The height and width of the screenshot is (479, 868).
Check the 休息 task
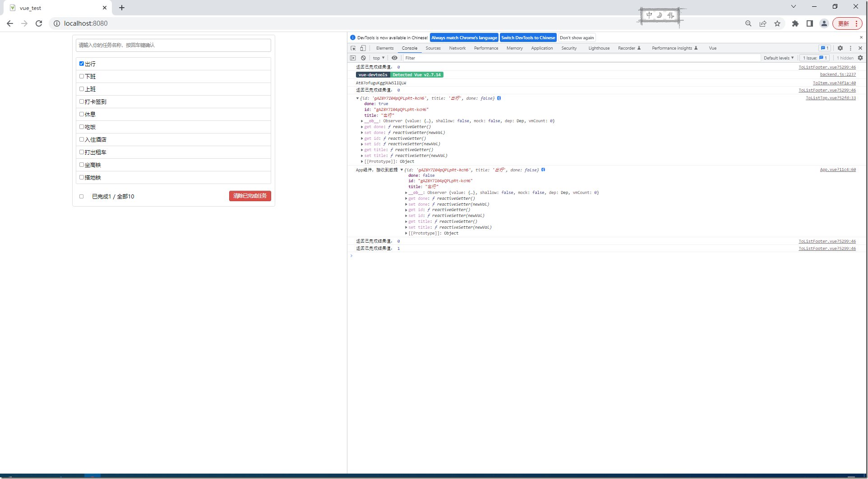point(82,114)
